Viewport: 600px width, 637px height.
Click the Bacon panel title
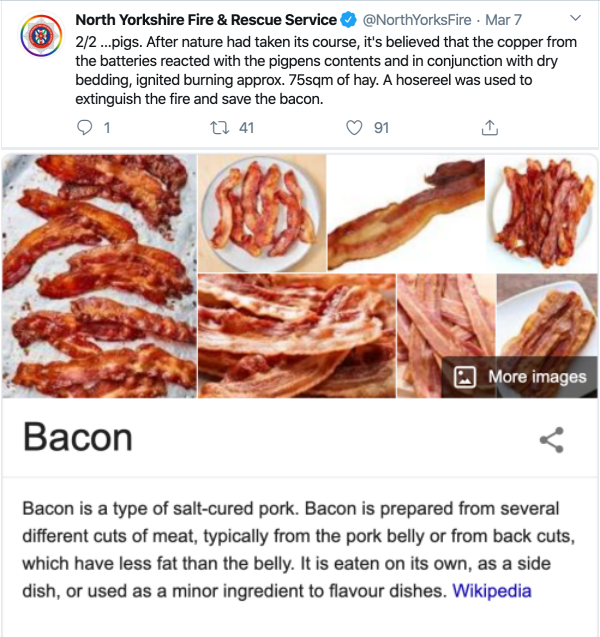coord(78,437)
